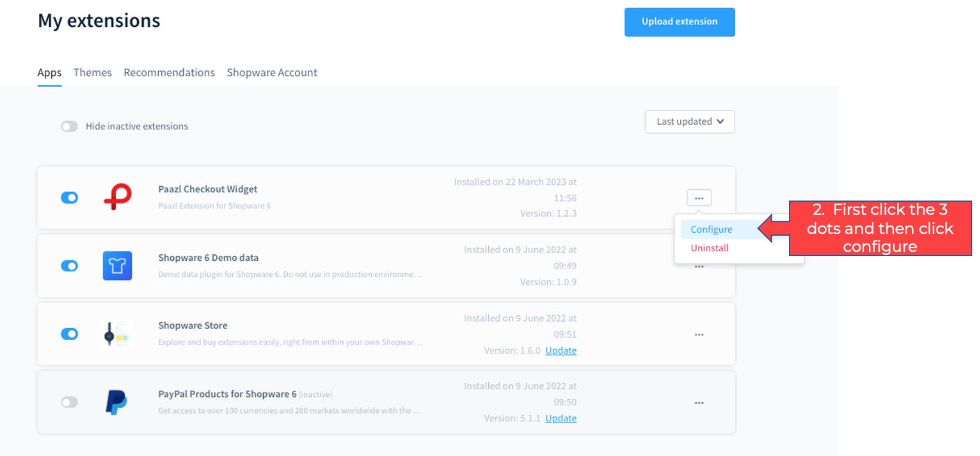This screenshot has height=456, width=980.
Task: Choose Uninstall in the context menu
Action: point(710,248)
